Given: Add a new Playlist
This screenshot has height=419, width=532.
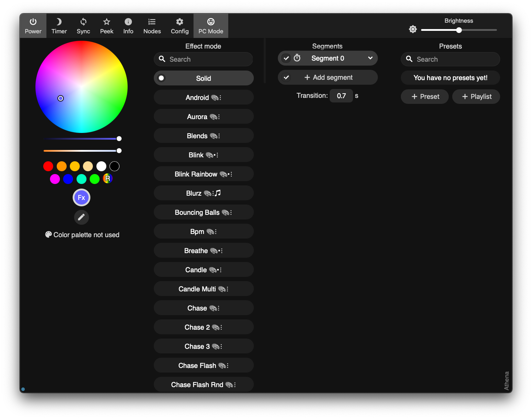Looking at the screenshot, I should (x=476, y=96).
